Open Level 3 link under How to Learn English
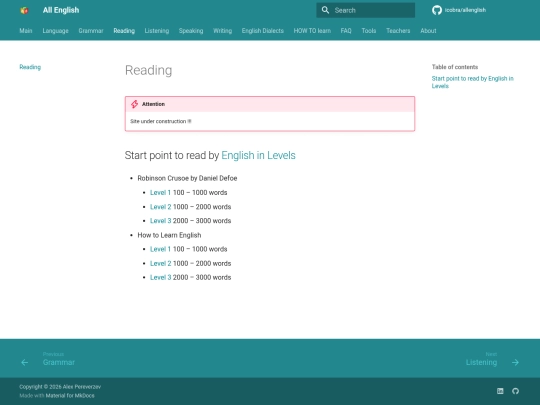 (160, 277)
